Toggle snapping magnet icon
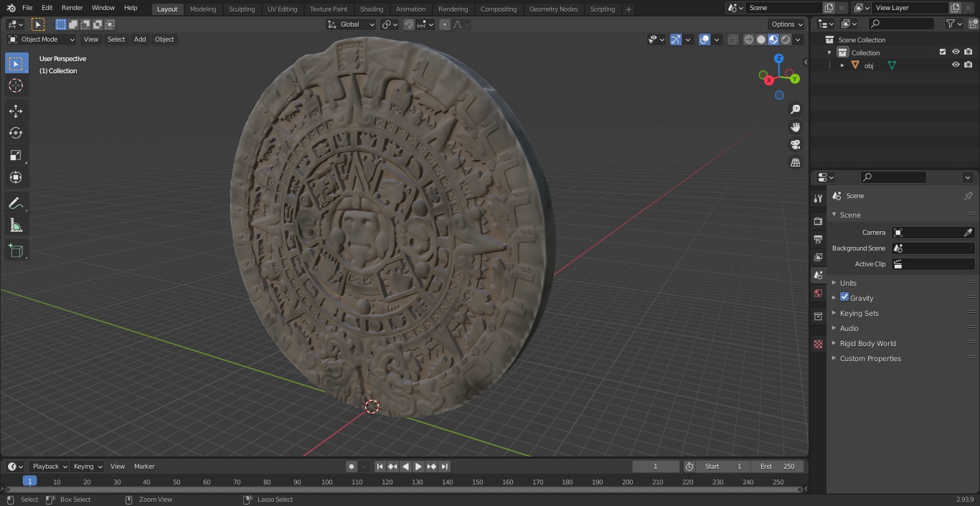 pos(409,24)
